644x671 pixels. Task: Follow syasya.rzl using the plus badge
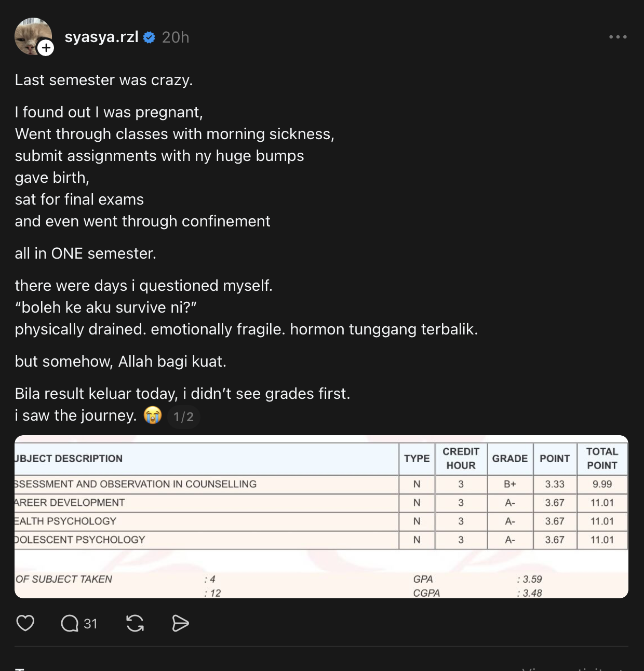tap(46, 48)
